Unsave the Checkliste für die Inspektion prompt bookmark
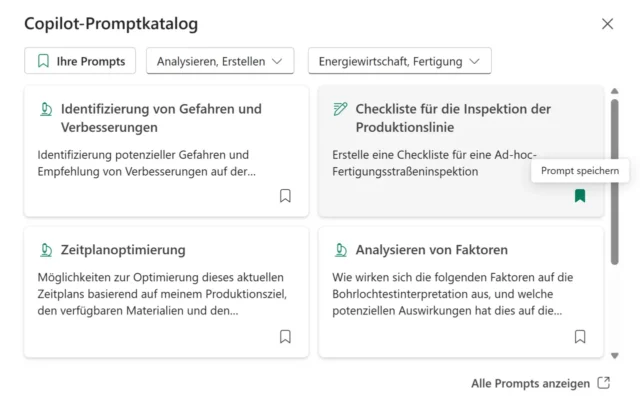Viewport: 640px width, 405px height. [580, 196]
